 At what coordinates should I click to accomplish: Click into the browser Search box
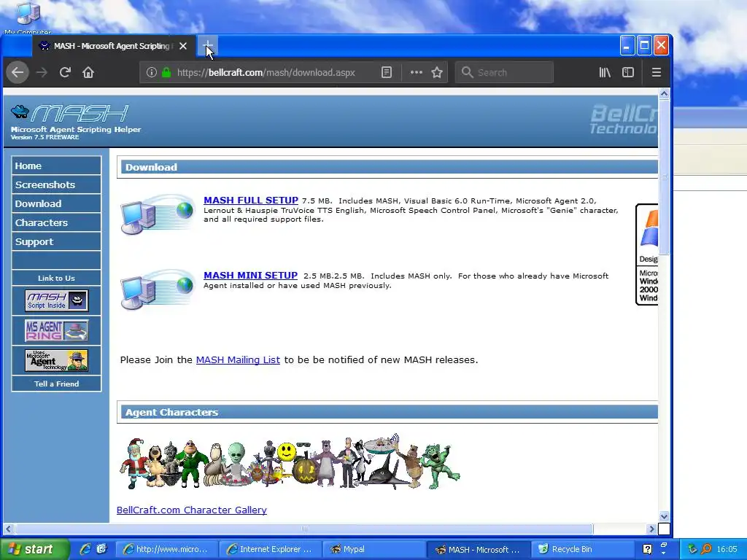(x=504, y=72)
